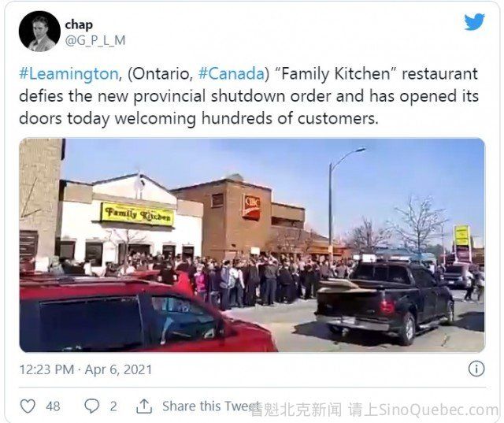Click the 48 likes count
This screenshot has height=423, width=504.
click(x=53, y=406)
